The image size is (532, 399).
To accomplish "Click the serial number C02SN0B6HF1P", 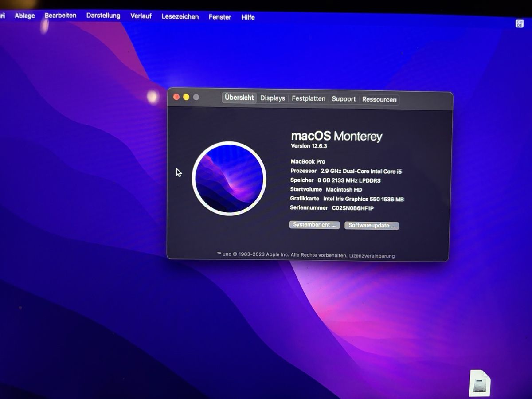I will coord(353,208).
